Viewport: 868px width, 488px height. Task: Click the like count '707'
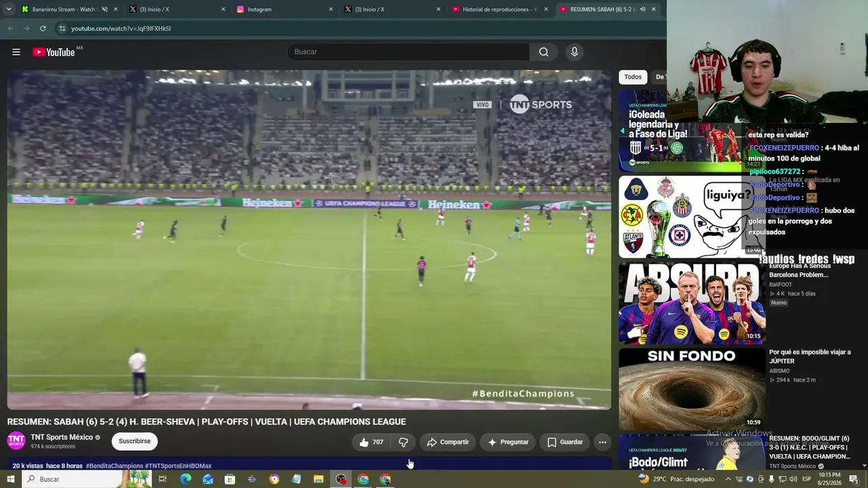click(x=378, y=442)
